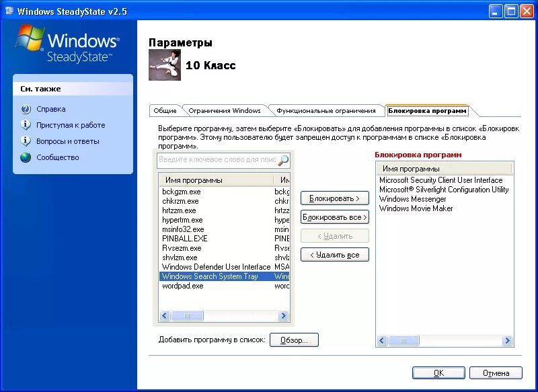This screenshot has height=392, width=538.
Task: Open the Обзор file browser
Action: pyautogui.click(x=294, y=340)
